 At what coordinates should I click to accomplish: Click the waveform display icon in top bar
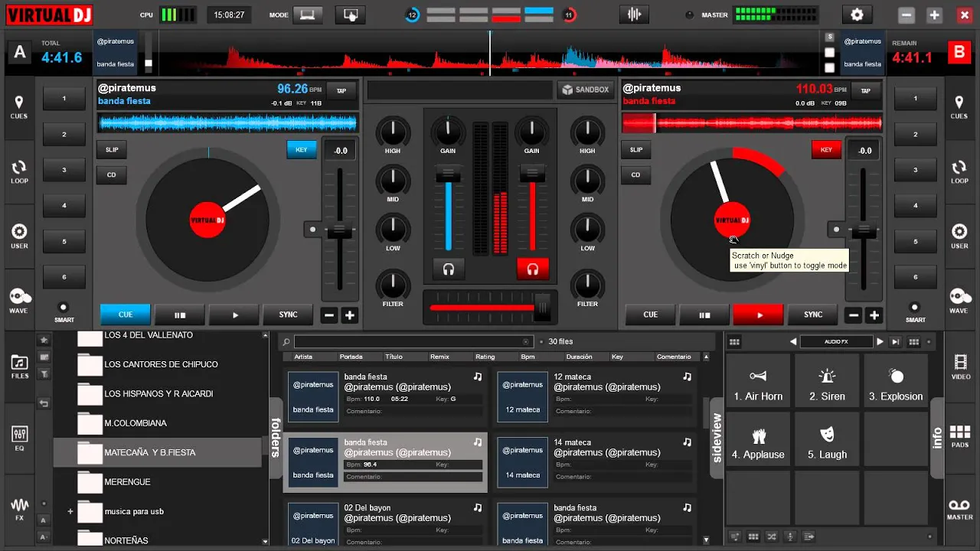click(634, 15)
